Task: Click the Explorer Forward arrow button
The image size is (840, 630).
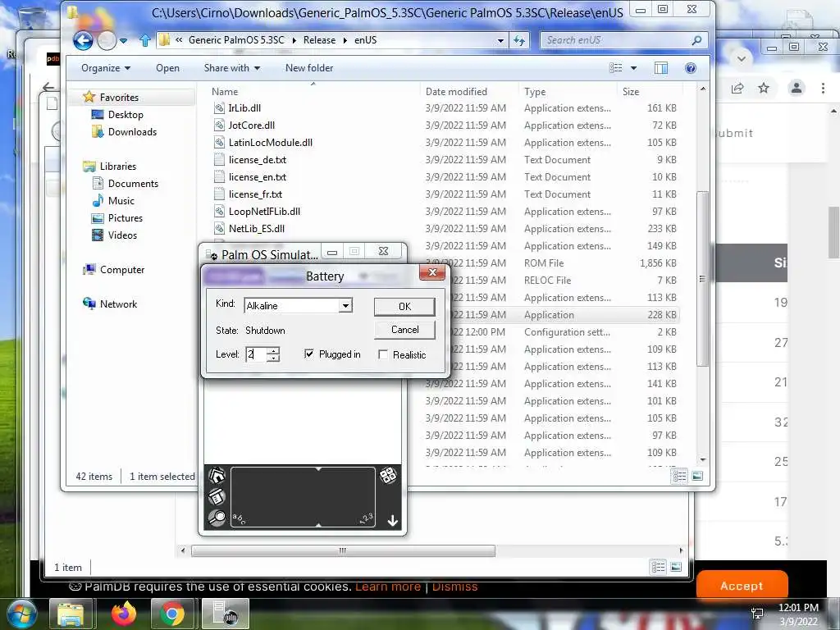Action: (x=107, y=40)
